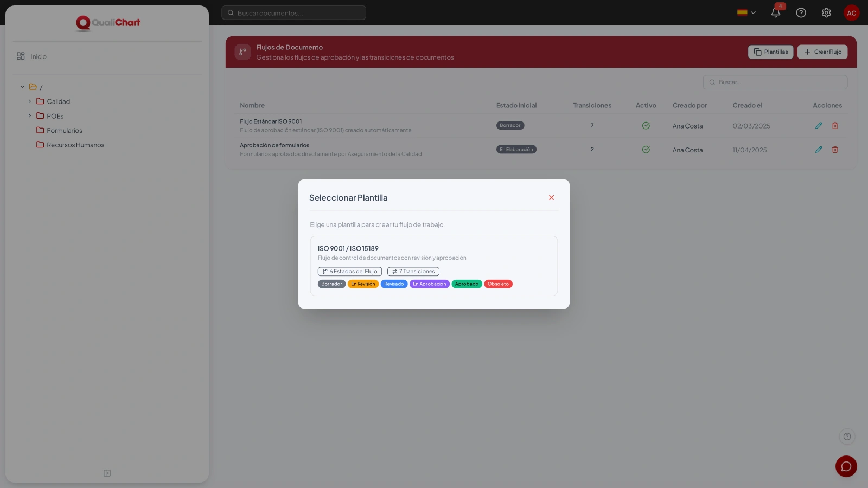Click the Revisado blue tag

click(394, 284)
